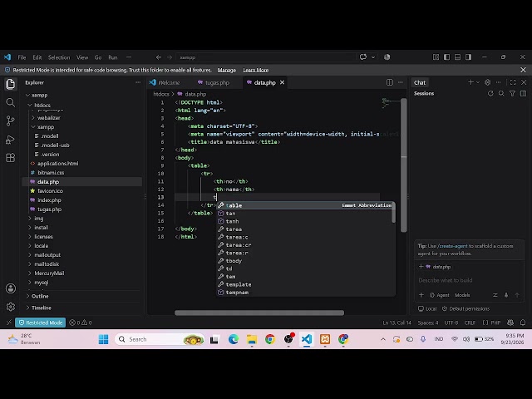Screen dimensions: 532x399
Task: Open the Accounts menu icon
Action: tap(11, 288)
